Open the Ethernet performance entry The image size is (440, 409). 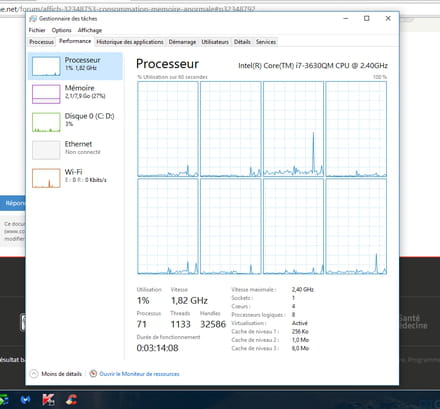75,150
